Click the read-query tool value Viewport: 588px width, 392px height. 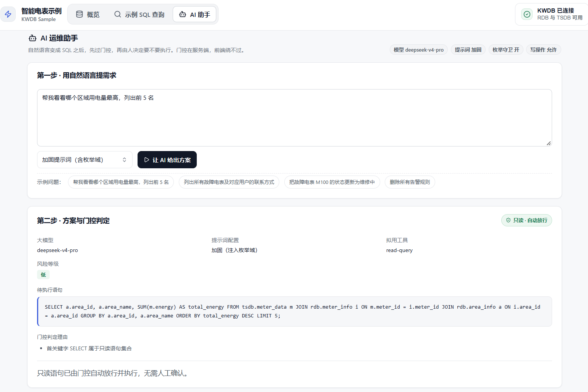coord(399,250)
